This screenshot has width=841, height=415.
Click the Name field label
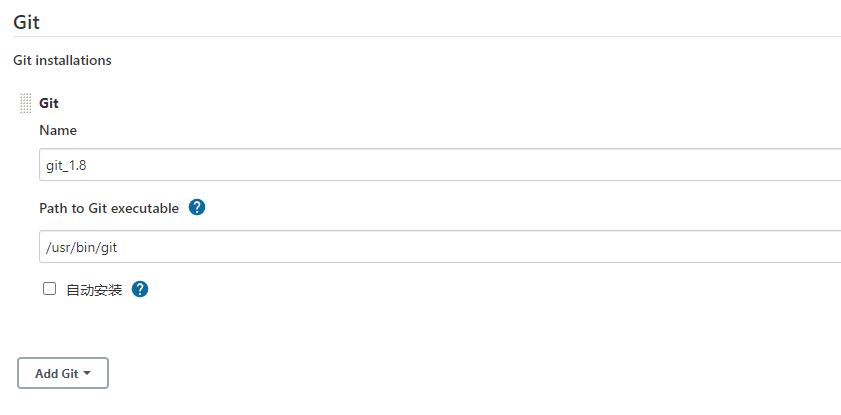tap(58, 130)
